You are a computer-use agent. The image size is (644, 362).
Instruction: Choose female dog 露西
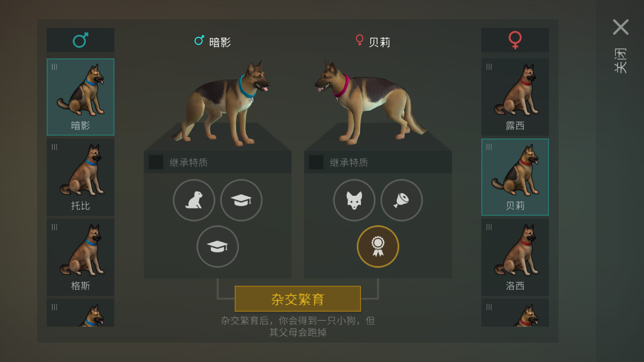coord(515,97)
